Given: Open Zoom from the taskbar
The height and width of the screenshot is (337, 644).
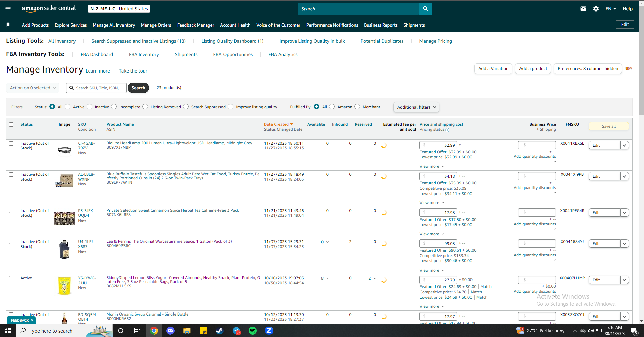Looking at the screenshot, I should tap(269, 331).
